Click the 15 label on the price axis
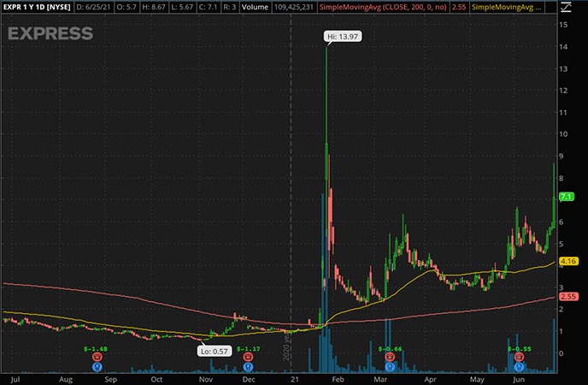 pyautogui.click(x=563, y=25)
